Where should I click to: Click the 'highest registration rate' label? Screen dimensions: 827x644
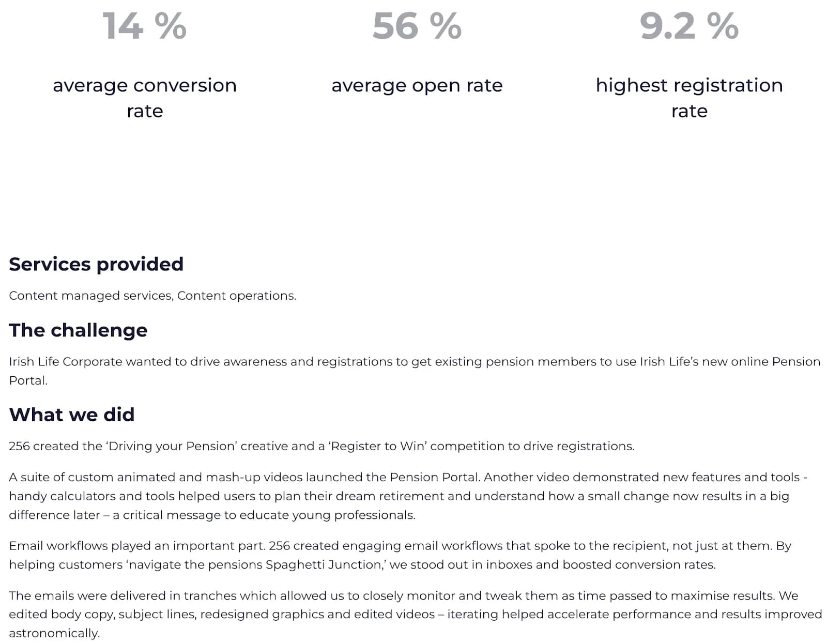point(689,98)
